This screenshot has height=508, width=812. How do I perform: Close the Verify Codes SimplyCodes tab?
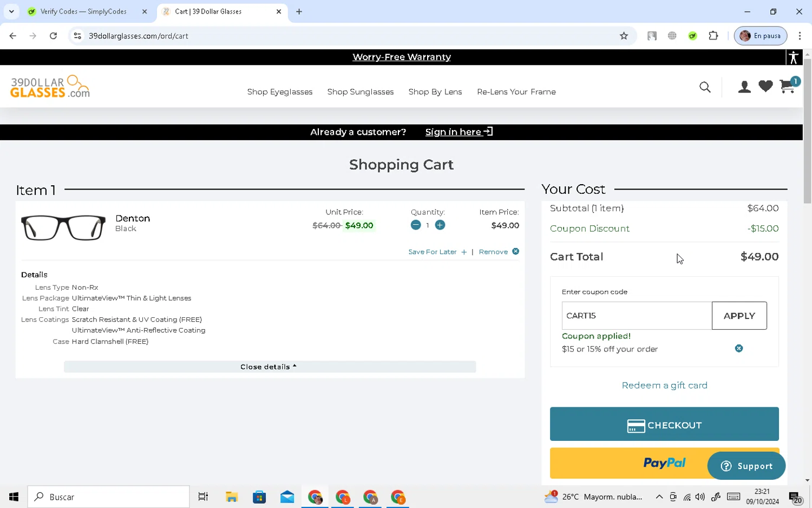145,11
